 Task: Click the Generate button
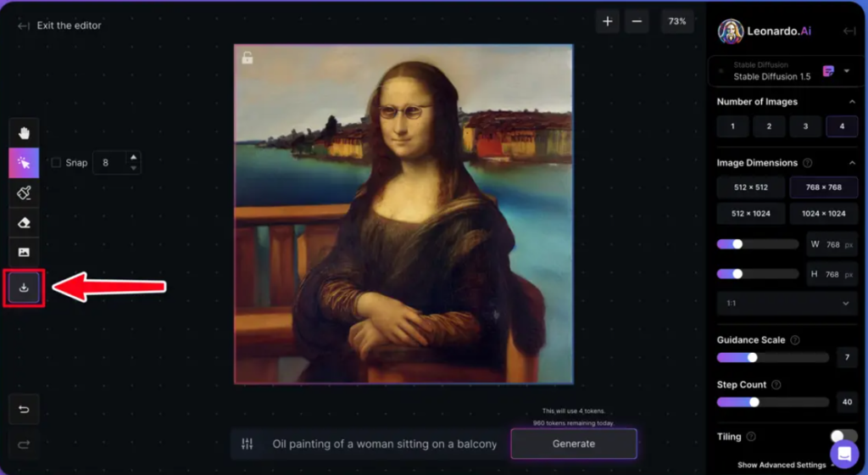click(x=574, y=444)
